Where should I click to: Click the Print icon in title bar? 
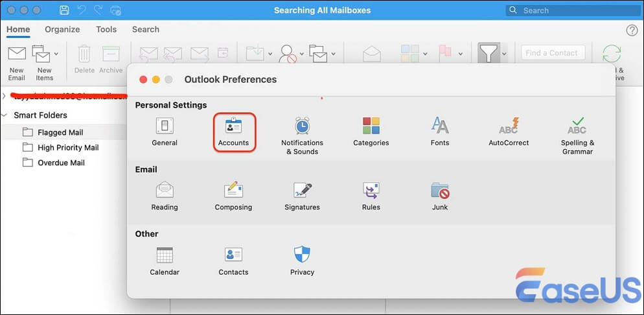(116, 10)
